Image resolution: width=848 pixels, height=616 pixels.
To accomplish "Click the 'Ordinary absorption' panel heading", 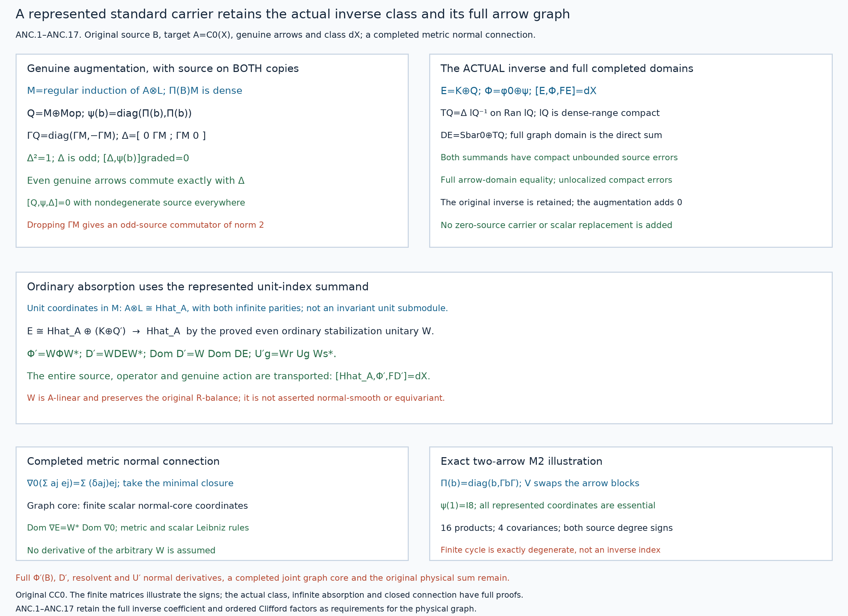I will pos(198,287).
